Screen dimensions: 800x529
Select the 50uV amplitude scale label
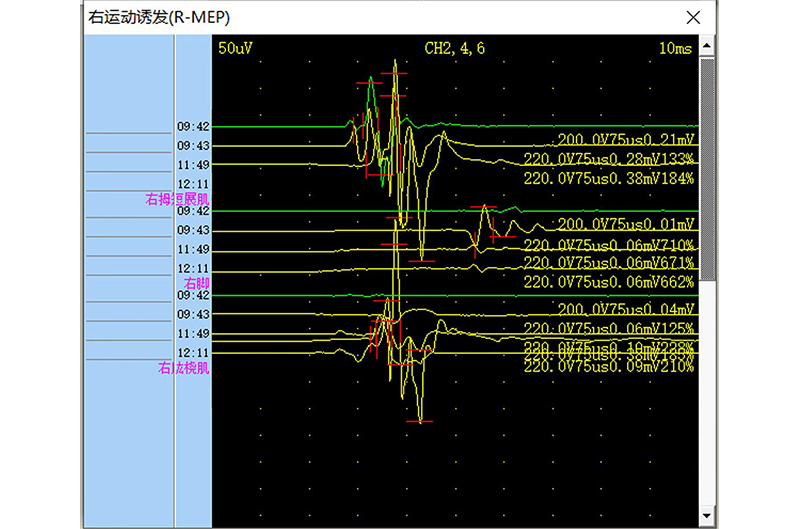pyautogui.click(x=234, y=48)
